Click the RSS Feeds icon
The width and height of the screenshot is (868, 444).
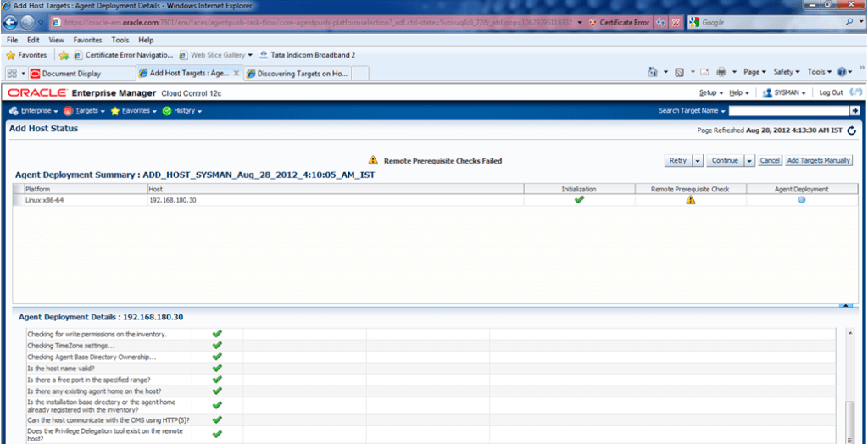coord(680,72)
